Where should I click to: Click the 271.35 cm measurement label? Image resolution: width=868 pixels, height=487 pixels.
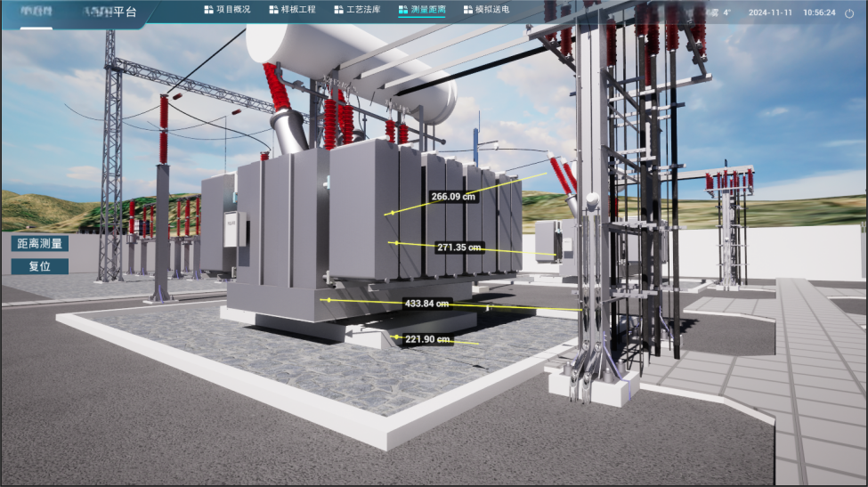(458, 248)
